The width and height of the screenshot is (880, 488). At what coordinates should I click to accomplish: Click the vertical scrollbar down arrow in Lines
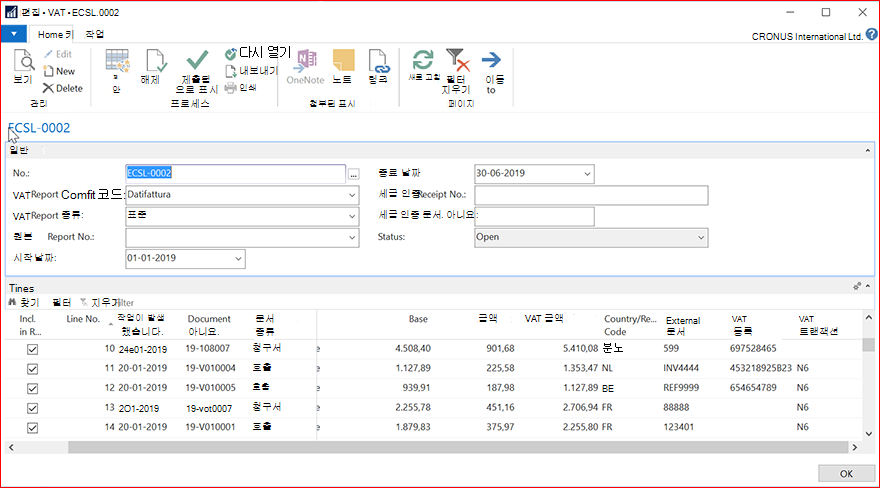point(869,434)
